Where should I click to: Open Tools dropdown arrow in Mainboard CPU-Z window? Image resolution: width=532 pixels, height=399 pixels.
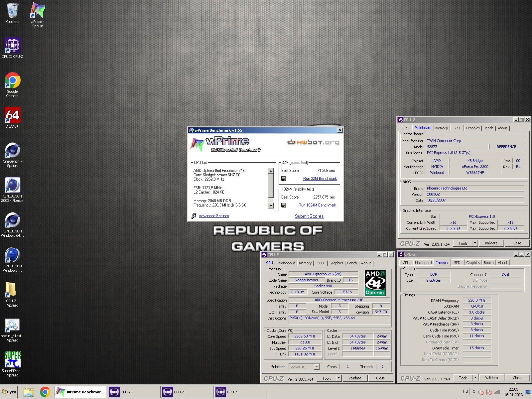click(475, 243)
